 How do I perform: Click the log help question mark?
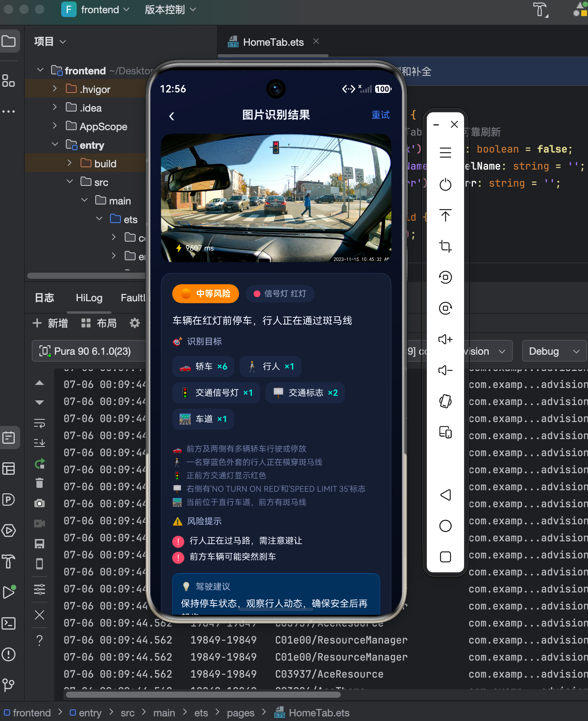[x=40, y=640]
